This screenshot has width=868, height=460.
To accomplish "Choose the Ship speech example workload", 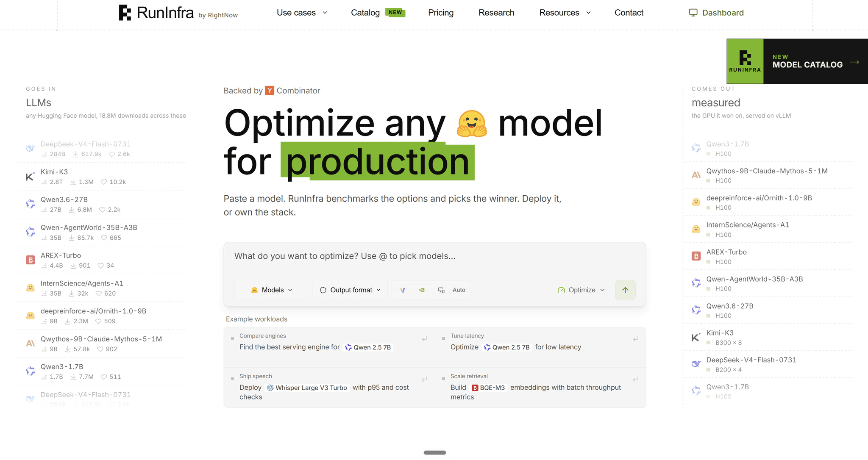I will 329,388.
